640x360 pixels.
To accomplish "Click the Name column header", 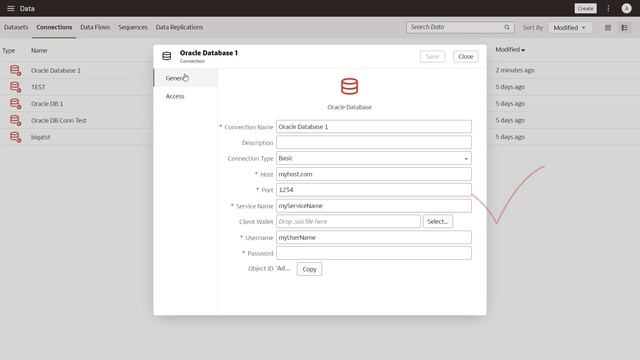I will [x=39, y=51].
